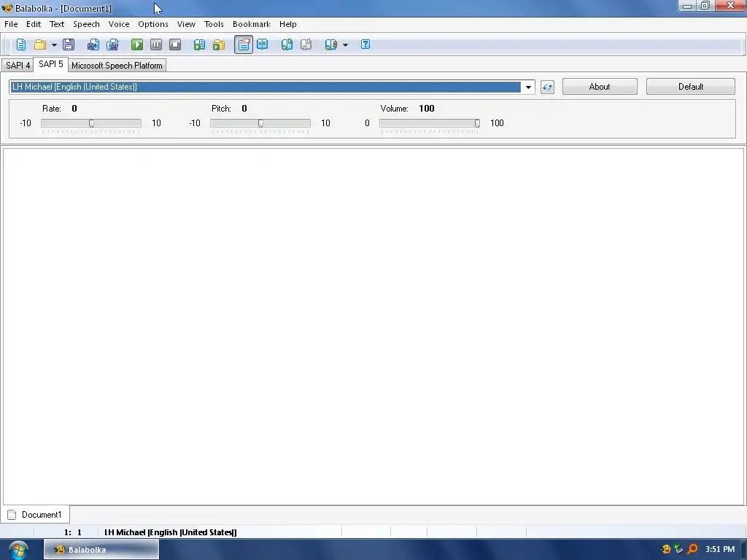The image size is (747, 560).
Task: Click the save audio file icon
Action: [93, 44]
